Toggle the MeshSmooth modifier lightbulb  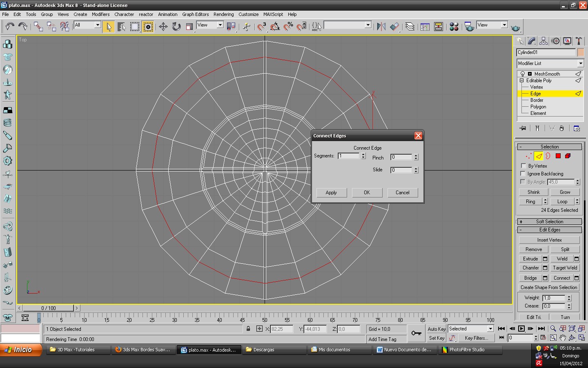[x=522, y=74]
